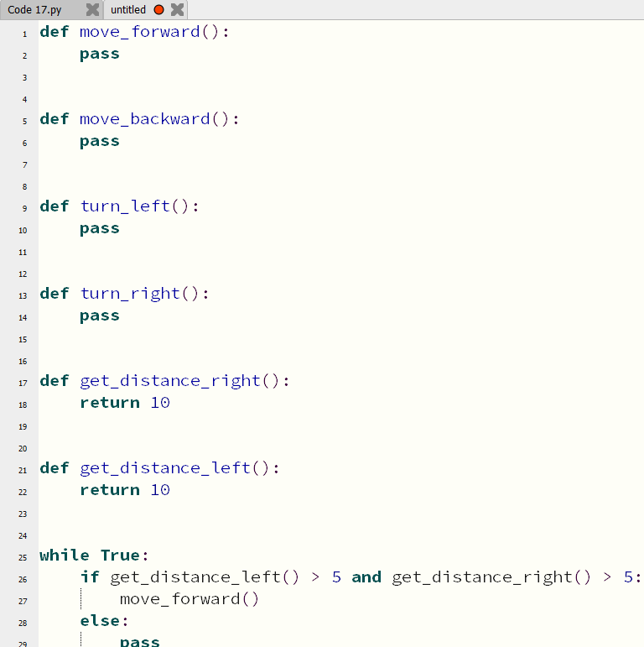Click 'turn_right' function name
644x647 pixels.
click(130, 295)
